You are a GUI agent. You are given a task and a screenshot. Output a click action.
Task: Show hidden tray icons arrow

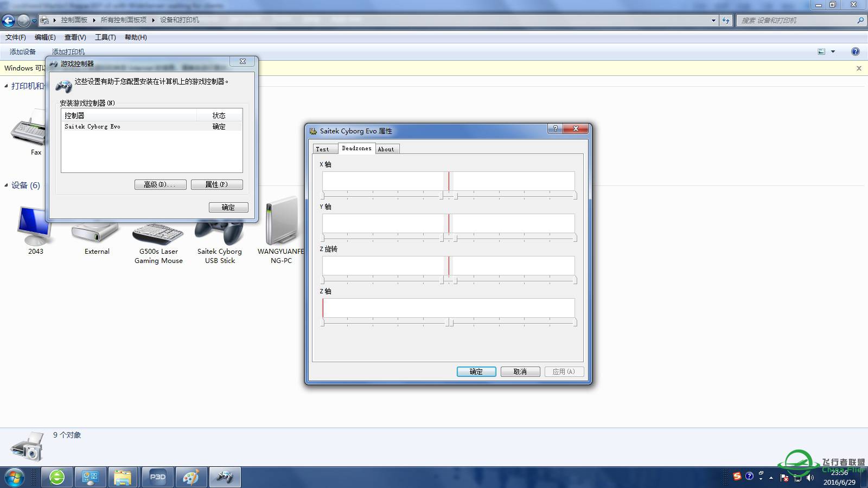(771, 478)
